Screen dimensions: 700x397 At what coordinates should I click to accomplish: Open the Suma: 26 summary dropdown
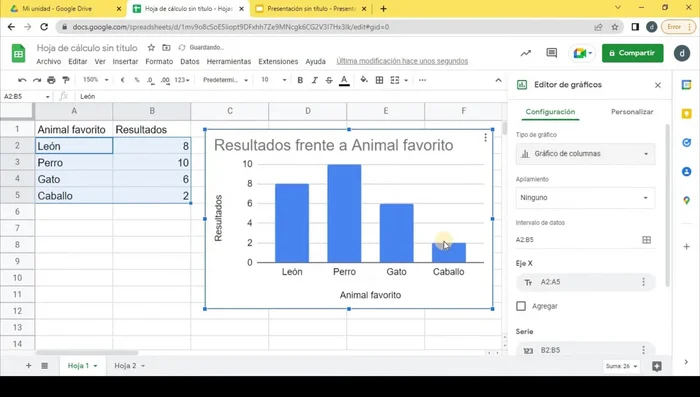click(621, 366)
